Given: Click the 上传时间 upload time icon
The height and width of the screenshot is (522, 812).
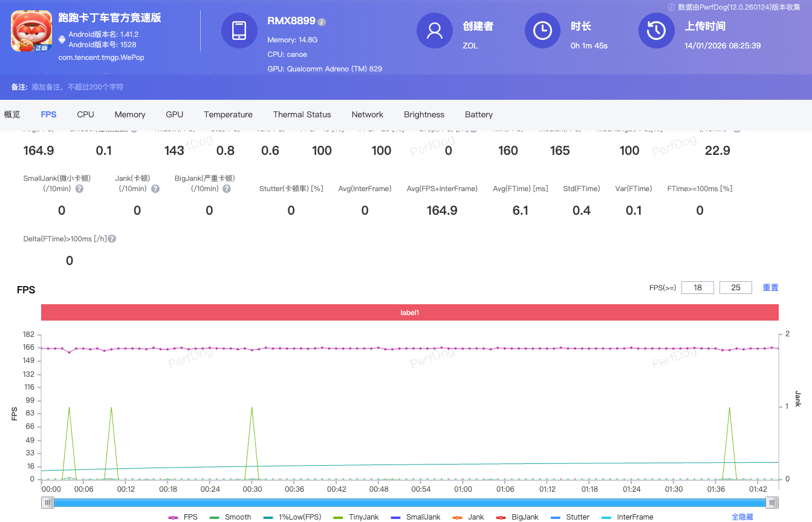Looking at the screenshot, I should pos(656,31).
